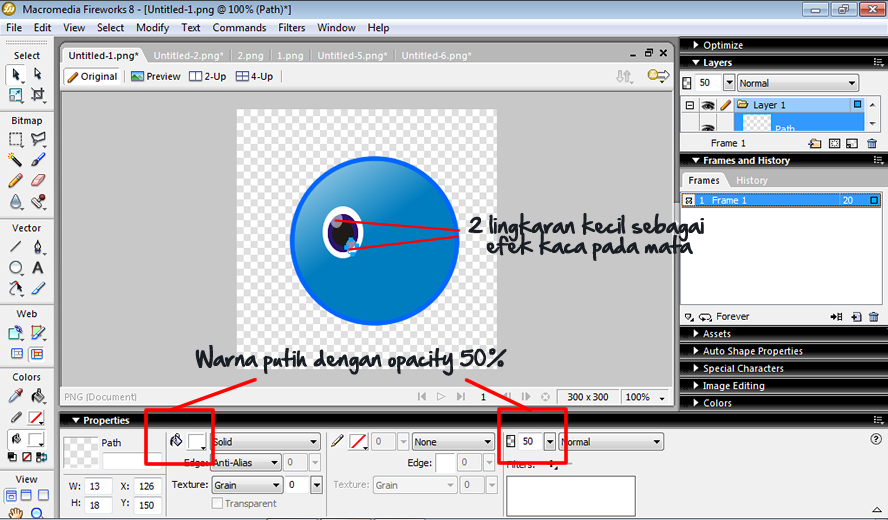Screen dimensions: 888x520
Task: Open fill edge Anti-Alias dropdown
Action: pyautogui.click(x=246, y=463)
